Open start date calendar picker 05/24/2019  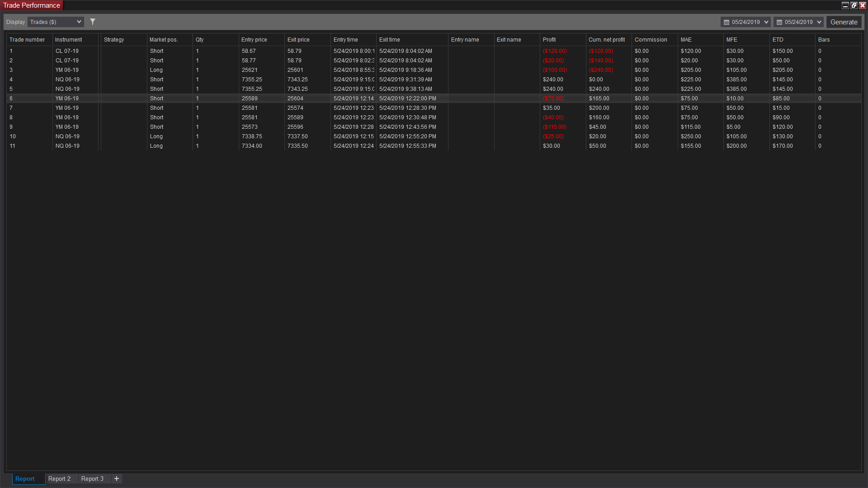tap(745, 22)
